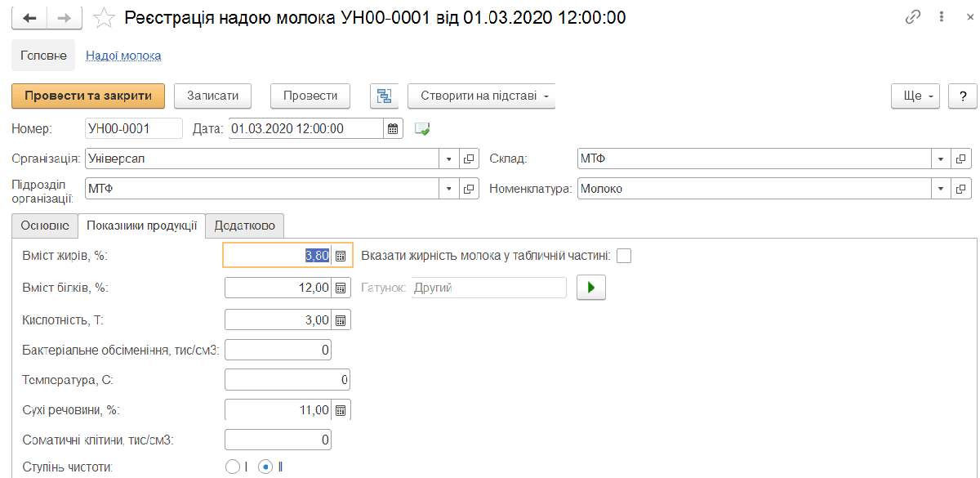Open calculator for Вміст білків field
Screen dimensions: 980x478
tap(341, 288)
